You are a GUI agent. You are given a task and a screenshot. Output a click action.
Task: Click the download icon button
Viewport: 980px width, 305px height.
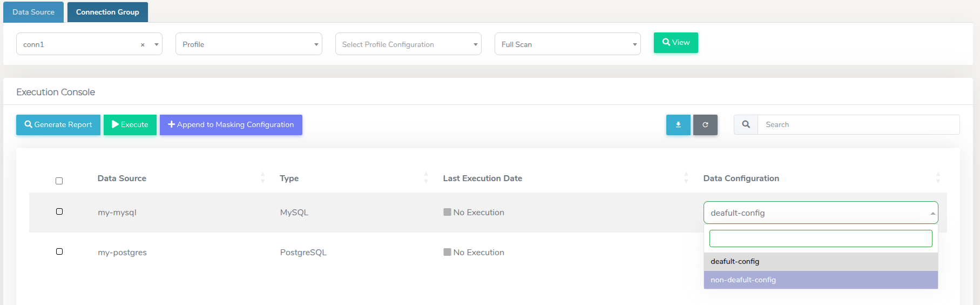678,125
